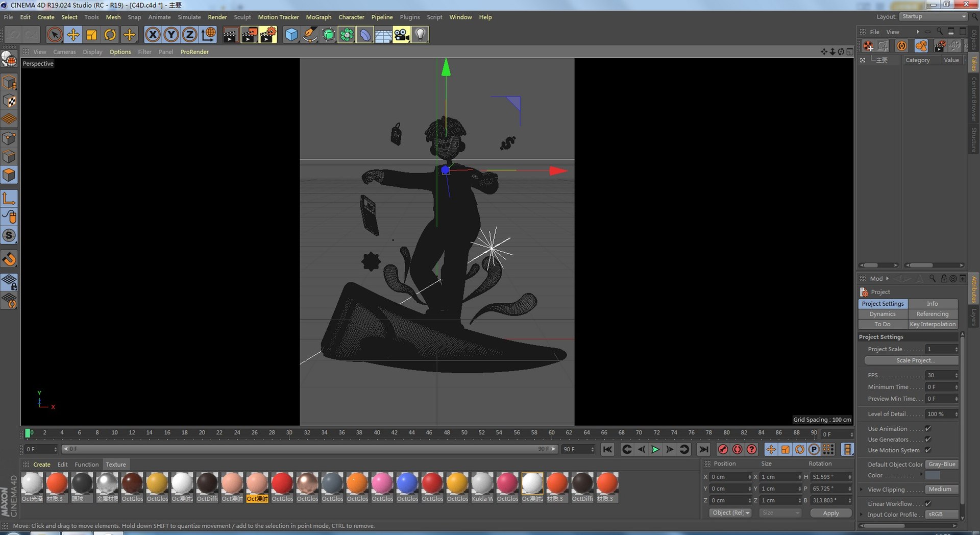The height and width of the screenshot is (535, 980).
Task: Click the coordinate system icon
Action: (208, 35)
